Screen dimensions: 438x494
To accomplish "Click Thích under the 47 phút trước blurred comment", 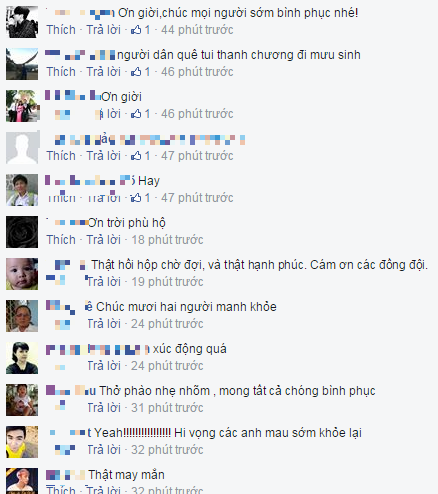I will coord(61,156).
